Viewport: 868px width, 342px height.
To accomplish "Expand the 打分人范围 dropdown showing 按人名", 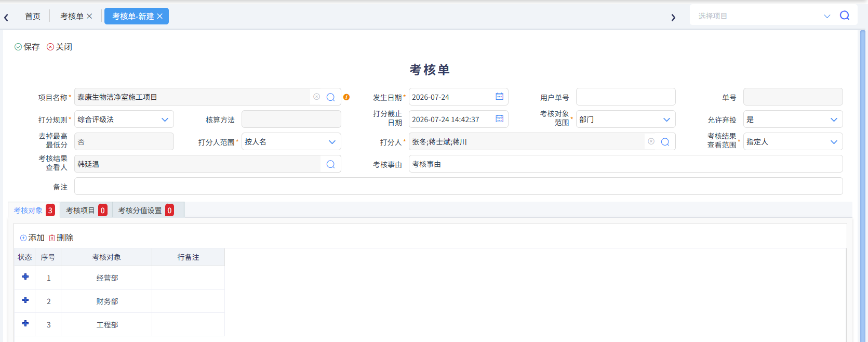I will pyautogui.click(x=332, y=142).
